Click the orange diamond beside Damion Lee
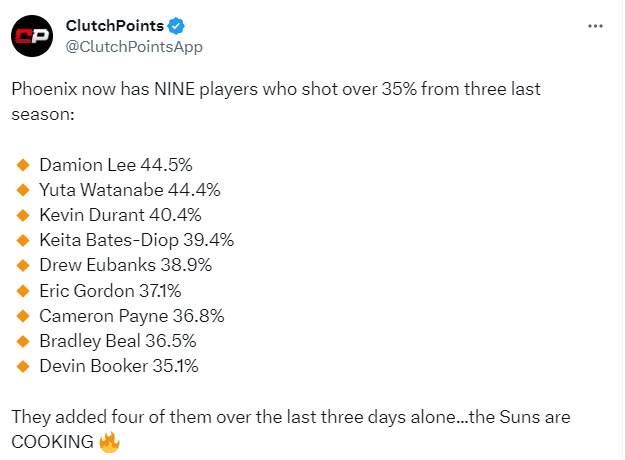Screen dimensions: 625x460 click(23, 163)
